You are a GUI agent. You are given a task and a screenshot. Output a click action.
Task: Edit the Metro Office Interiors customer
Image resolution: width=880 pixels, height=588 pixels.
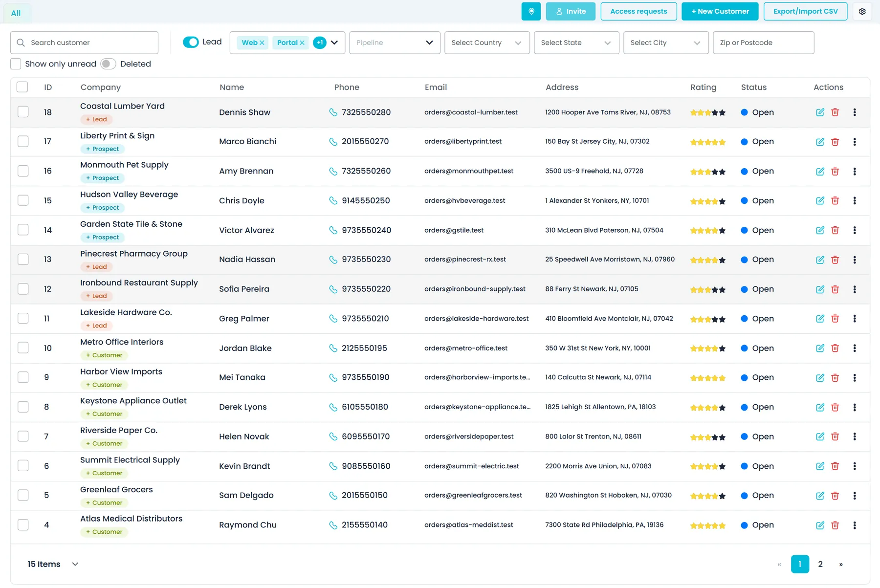tap(820, 348)
